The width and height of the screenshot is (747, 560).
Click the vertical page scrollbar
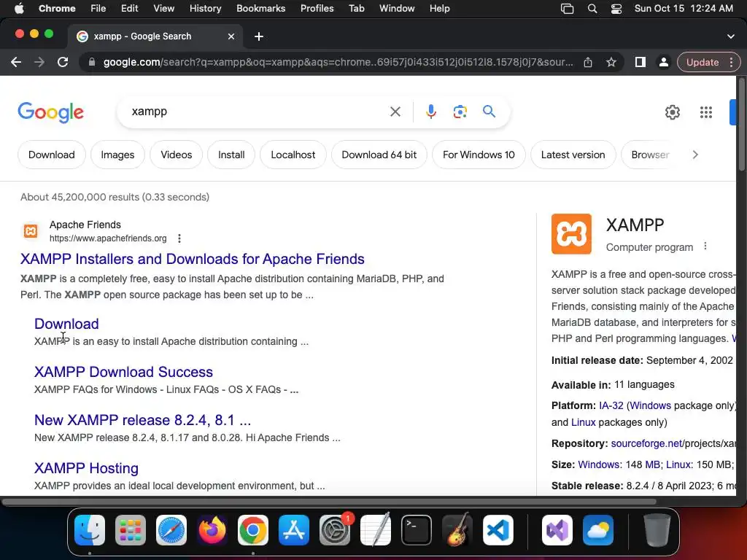point(741,124)
